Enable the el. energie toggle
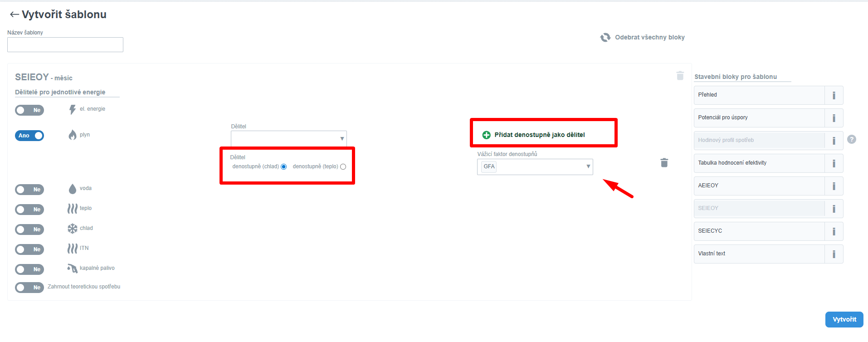The width and height of the screenshot is (868, 342). click(x=29, y=110)
